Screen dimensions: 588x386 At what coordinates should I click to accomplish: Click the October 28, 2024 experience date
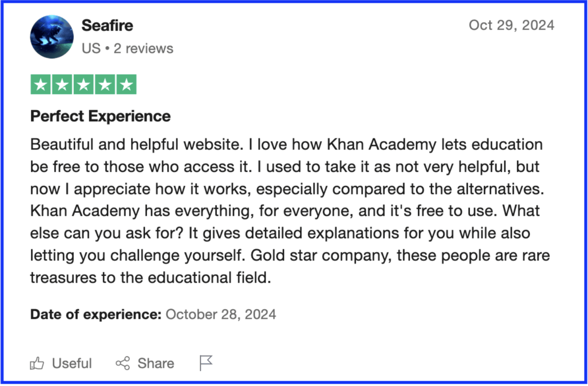click(x=220, y=314)
